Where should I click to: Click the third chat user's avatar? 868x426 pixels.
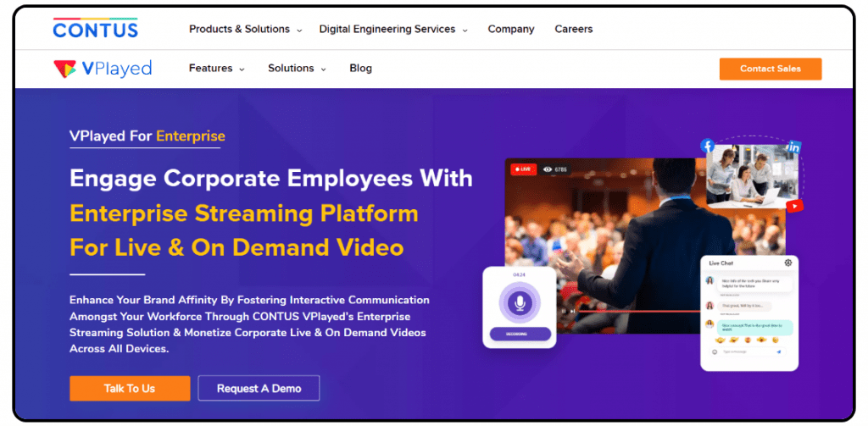coord(709,324)
